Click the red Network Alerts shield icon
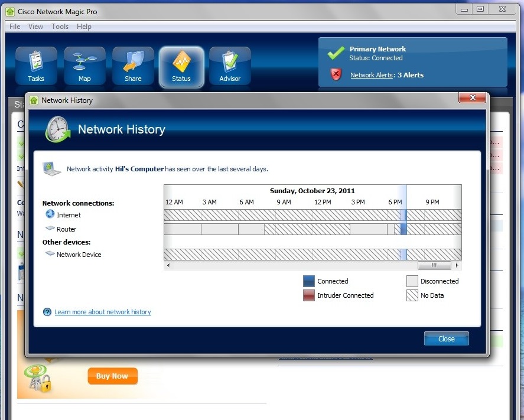Viewport: 524px width, 420px height. pyautogui.click(x=336, y=75)
